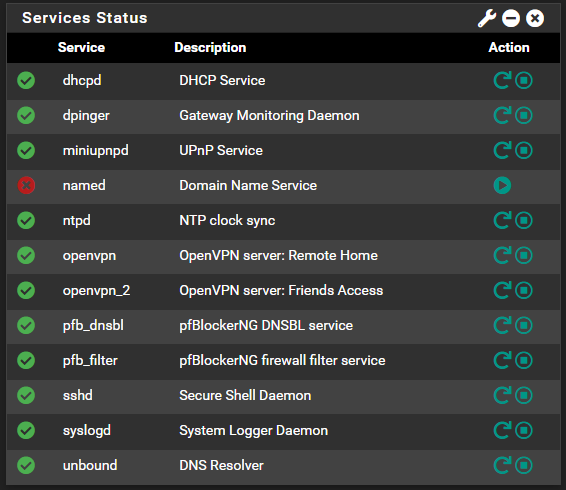Start the stopped named service

[502, 185]
